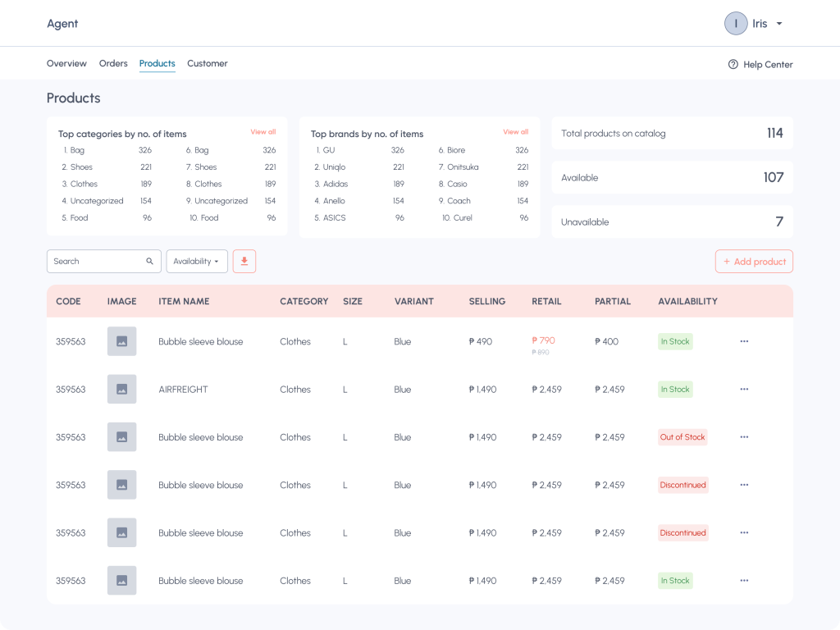Click the Out of Stock status badge

(x=682, y=437)
